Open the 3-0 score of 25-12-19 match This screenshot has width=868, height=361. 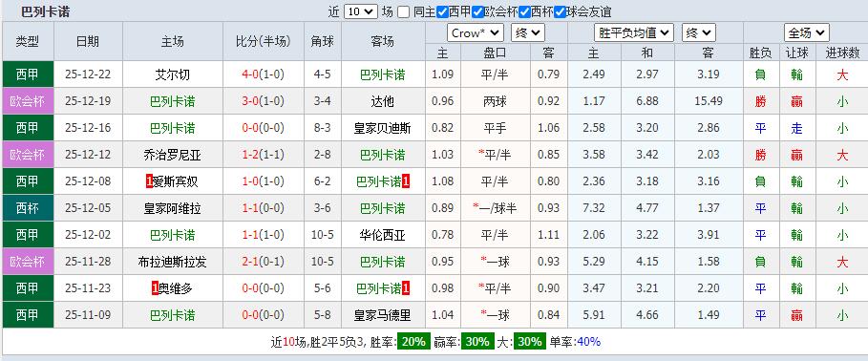(x=249, y=101)
